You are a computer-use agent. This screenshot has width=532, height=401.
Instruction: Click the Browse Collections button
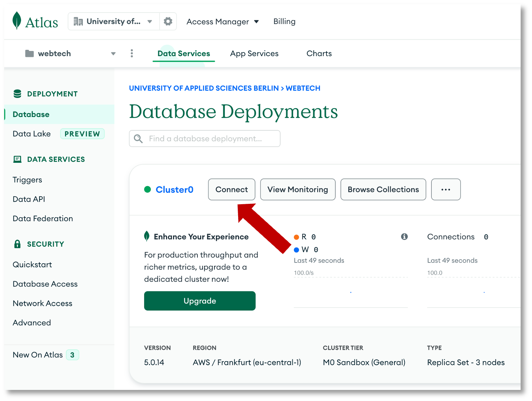click(383, 189)
